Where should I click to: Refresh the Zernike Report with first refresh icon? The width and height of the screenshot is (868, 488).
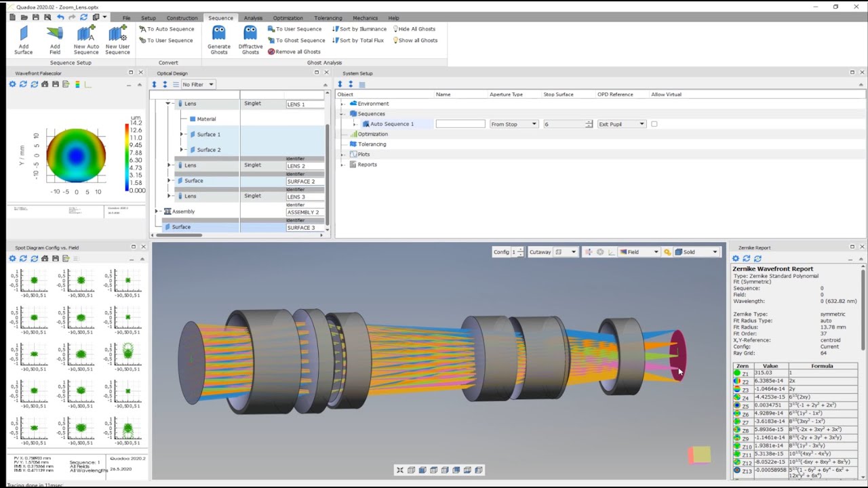click(x=747, y=258)
